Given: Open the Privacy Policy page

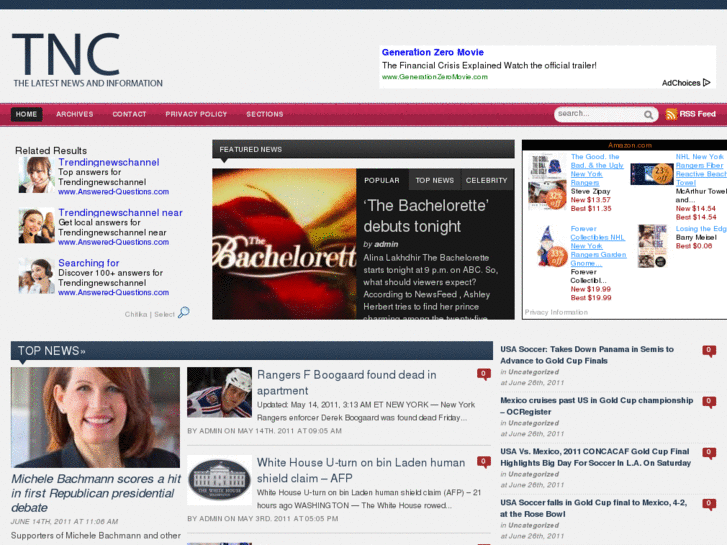Looking at the screenshot, I should 196,114.
